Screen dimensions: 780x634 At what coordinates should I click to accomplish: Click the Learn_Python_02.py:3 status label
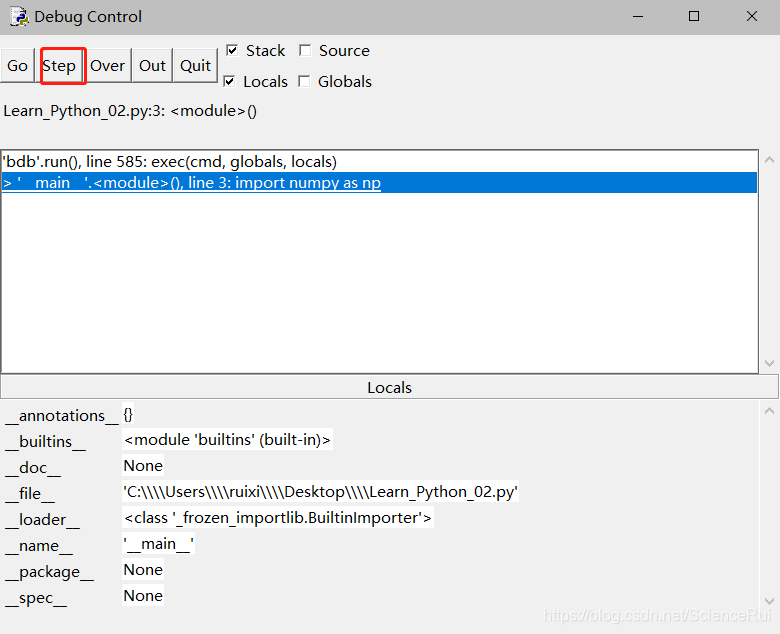pos(130,110)
